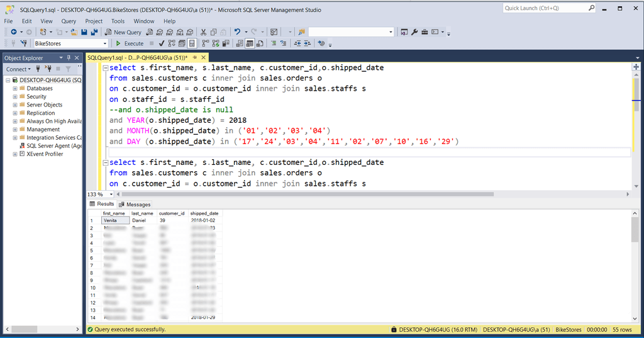Click Object Explorer Disconnect plug icon

click(x=48, y=69)
